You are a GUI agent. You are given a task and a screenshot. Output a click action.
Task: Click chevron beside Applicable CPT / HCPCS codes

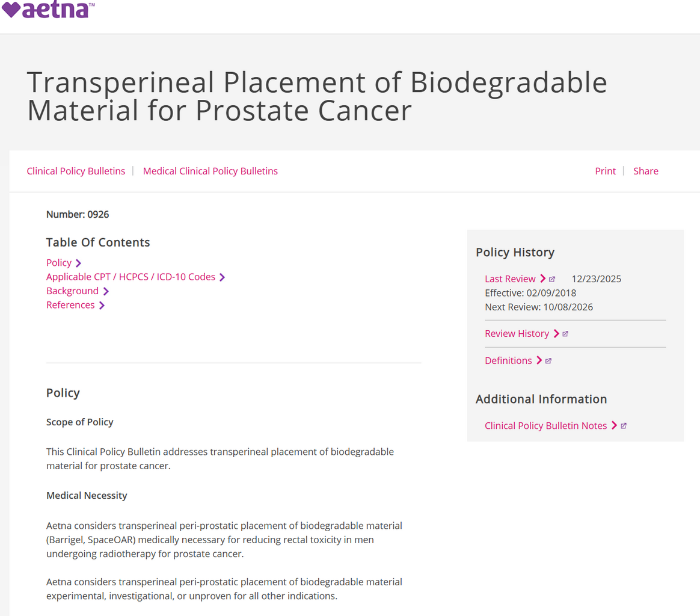point(222,277)
